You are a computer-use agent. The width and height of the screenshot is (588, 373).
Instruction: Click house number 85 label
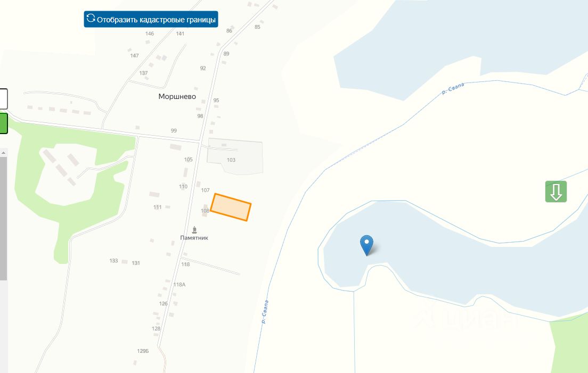point(257,27)
